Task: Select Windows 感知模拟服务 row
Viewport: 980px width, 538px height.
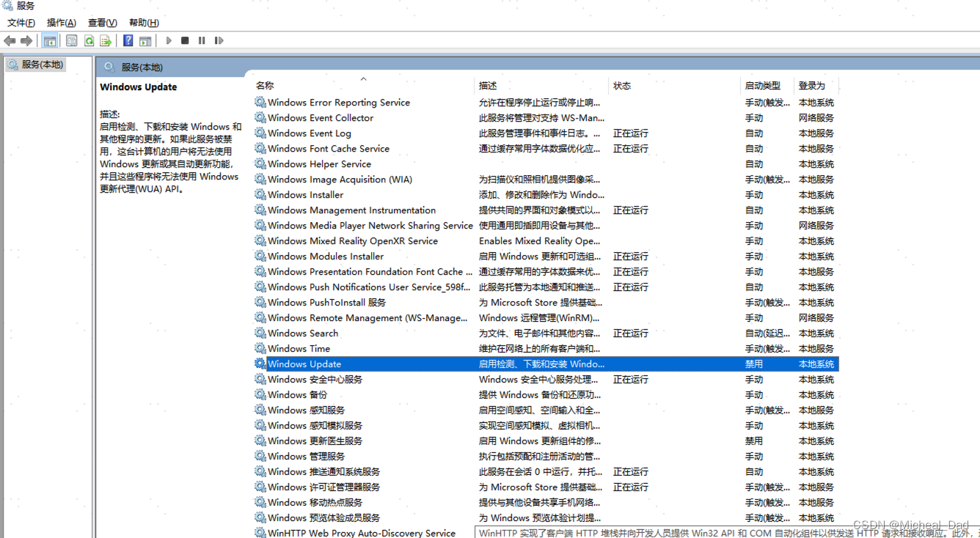Action: (x=546, y=426)
